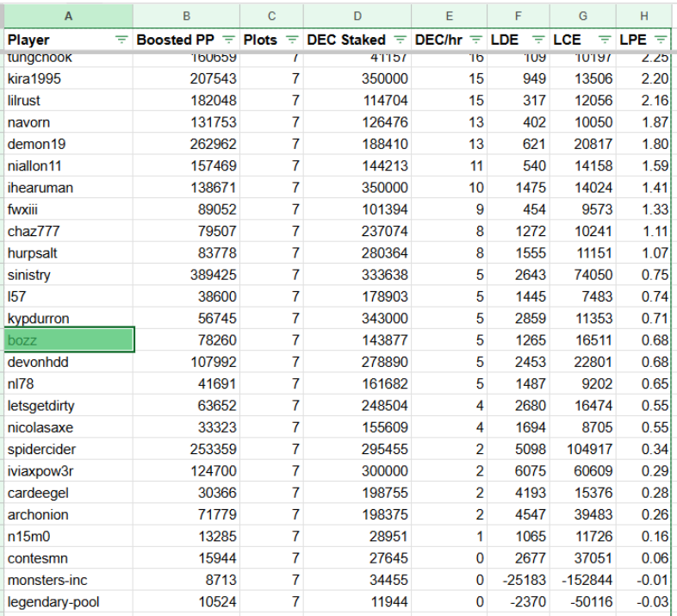Select column G header
Image resolution: width=677 pixels, height=616 pixels.
tap(583, 16)
